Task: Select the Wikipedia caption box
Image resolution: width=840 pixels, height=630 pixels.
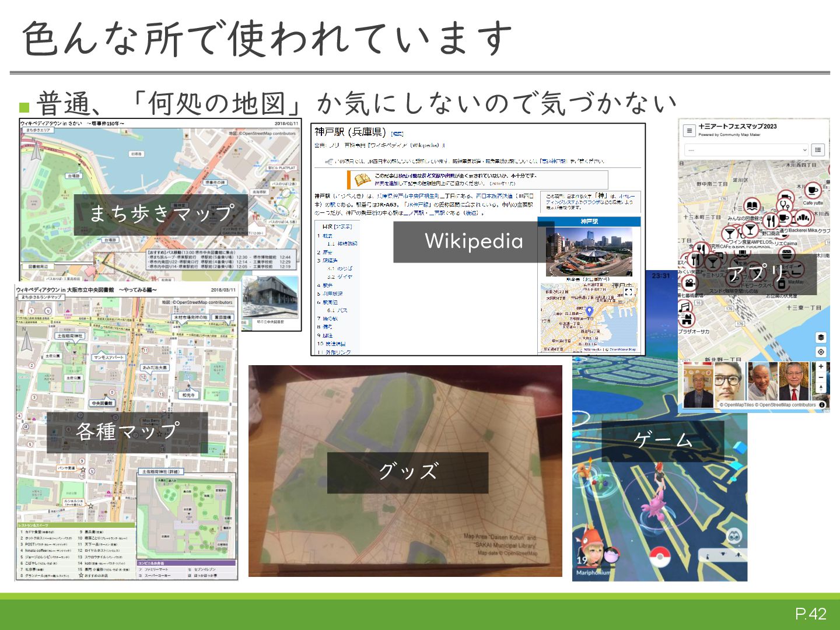Action: [473, 242]
